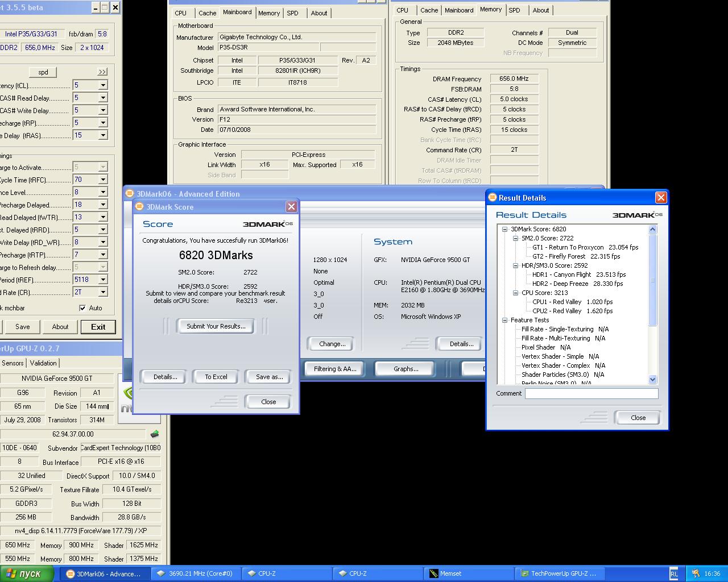Switch to the CPU tab in the CPU-Z Mainboard window
The image size is (728, 582).
click(x=181, y=13)
